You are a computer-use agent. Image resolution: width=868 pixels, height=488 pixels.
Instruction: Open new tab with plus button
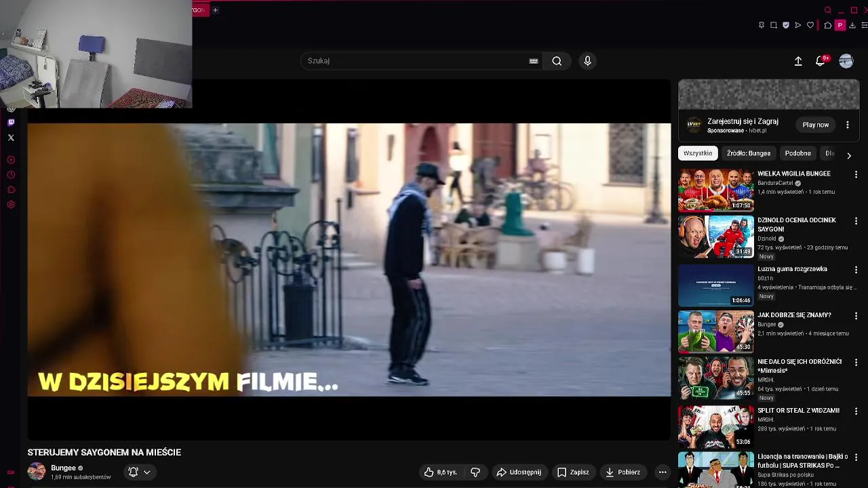pos(215,10)
